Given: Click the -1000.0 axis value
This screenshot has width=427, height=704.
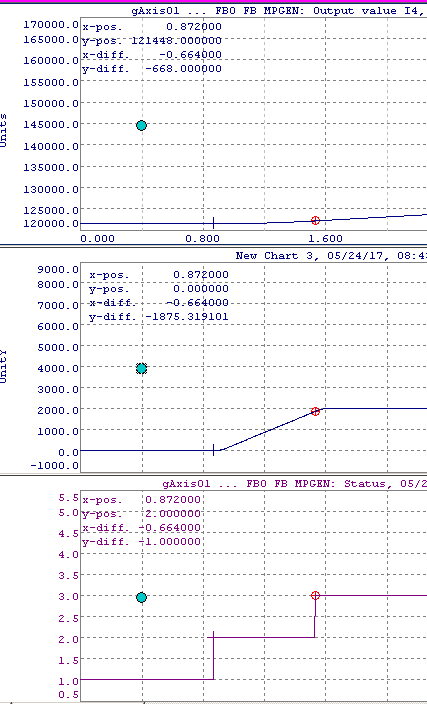Looking at the screenshot, I should 55,465.
